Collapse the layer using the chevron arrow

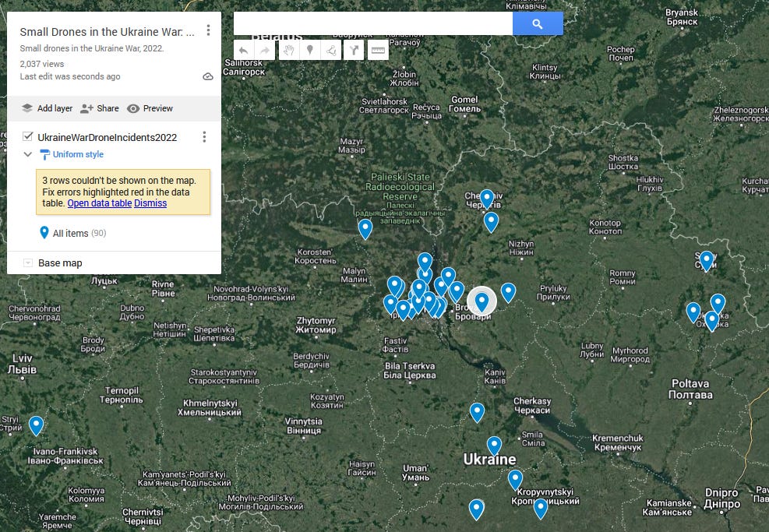[x=28, y=154]
